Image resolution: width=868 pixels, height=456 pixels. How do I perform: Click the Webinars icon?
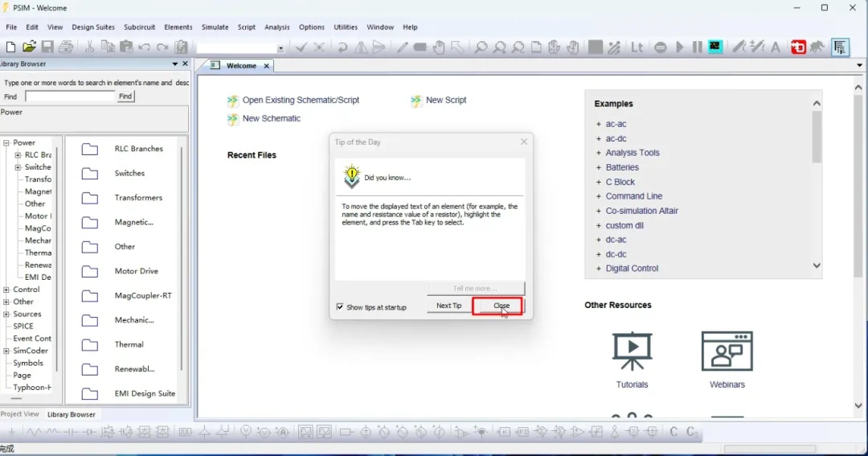[727, 351]
